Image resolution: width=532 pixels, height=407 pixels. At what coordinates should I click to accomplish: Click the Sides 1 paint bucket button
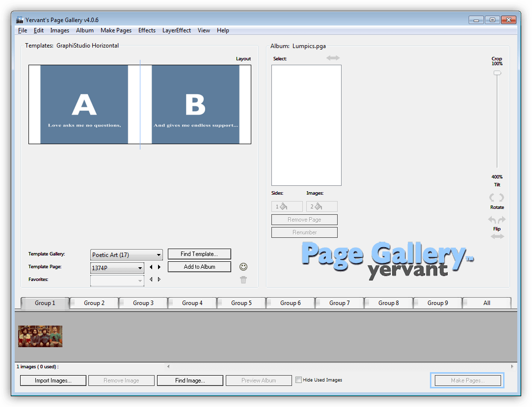[x=287, y=206]
